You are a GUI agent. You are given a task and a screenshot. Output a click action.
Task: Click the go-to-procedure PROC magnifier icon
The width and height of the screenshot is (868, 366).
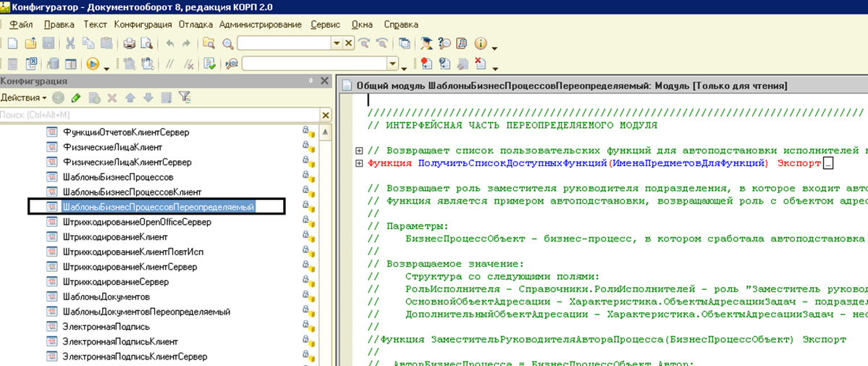coord(232,64)
